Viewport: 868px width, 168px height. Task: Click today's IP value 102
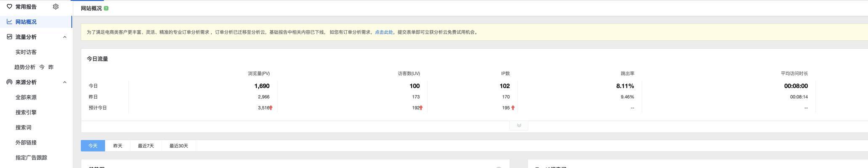pyautogui.click(x=504, y=86)
